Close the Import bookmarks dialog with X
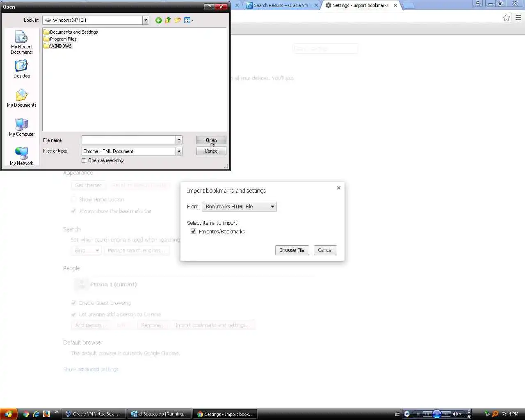This screenshot has width=525, height=420. pos(339,188)
